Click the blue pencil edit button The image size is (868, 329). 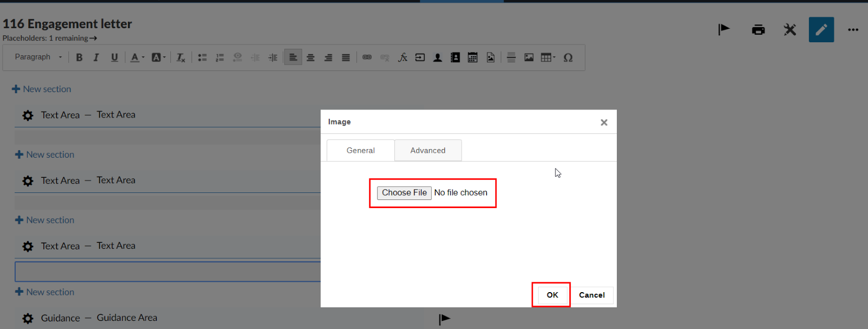point(821,30)
